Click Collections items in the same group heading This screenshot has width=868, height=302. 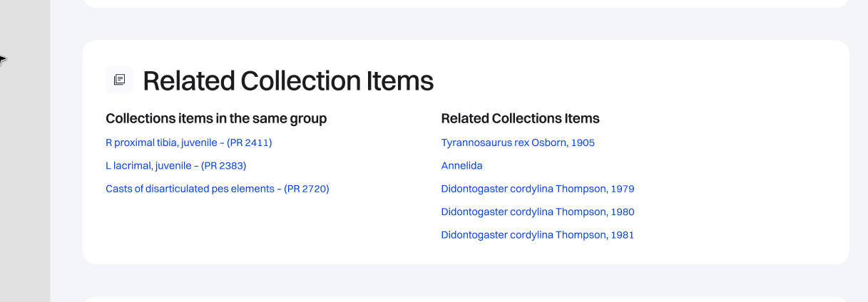click(216, 119)
